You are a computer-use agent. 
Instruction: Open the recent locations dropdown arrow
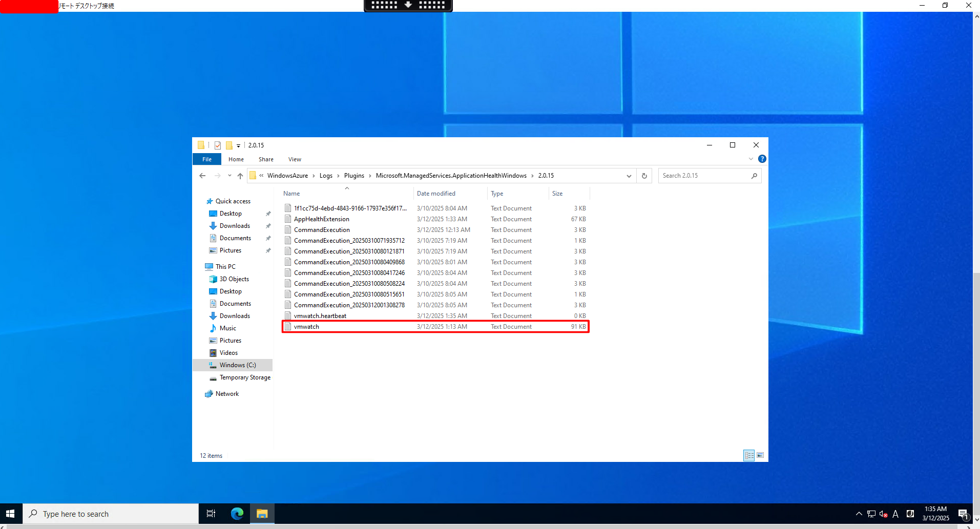click(230, 176)
